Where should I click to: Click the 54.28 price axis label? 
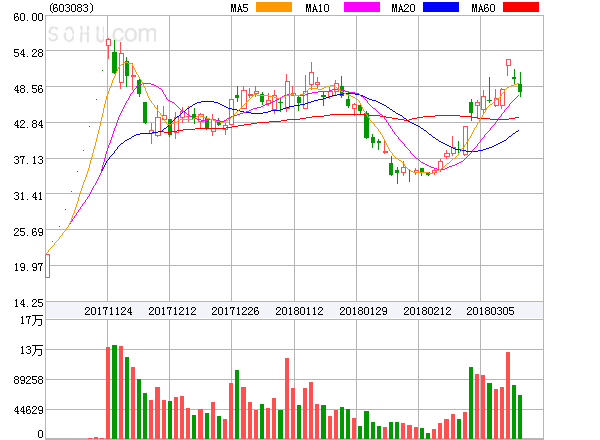click(28, 53)
